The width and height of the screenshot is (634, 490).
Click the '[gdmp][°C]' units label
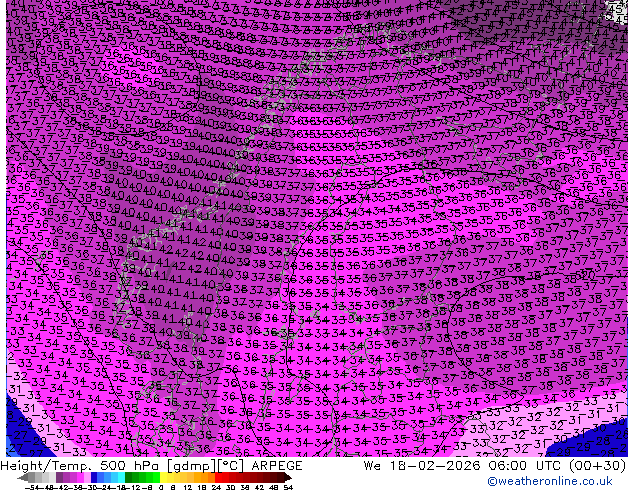click(207, 466)
